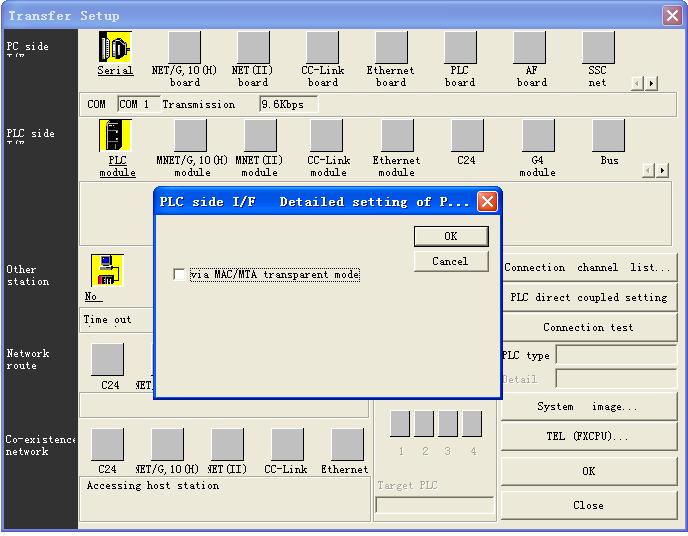Open the PLC direct coupled setting
Image resolution: width=688 pixels, height=536 pixels.
(x=587, y=297)
